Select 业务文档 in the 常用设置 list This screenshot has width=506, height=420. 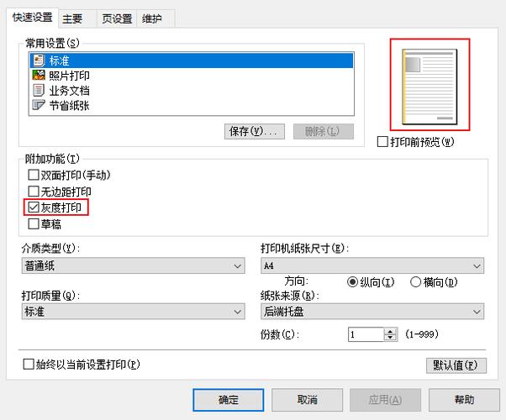pyautogui.click(x=192, y=91)
